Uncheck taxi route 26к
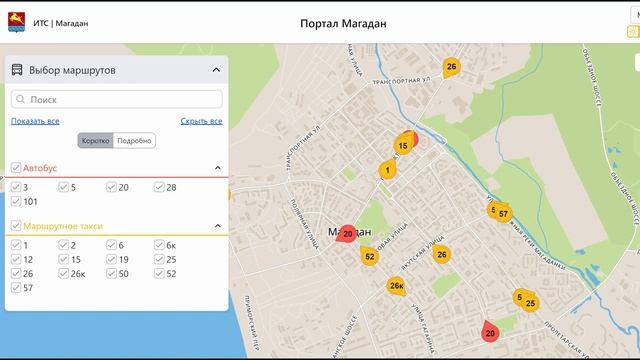640x360 pixels. click(63, 273)
